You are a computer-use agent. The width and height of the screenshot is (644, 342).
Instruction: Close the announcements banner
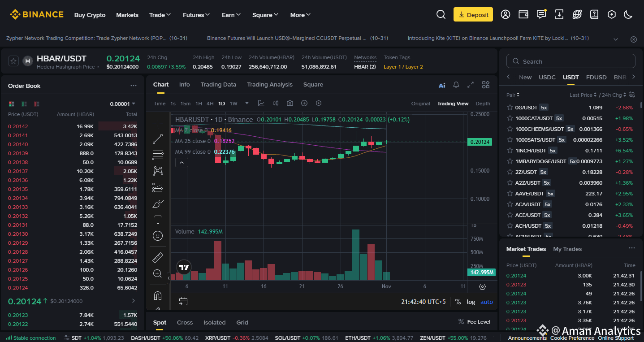(x=633, y=39)
